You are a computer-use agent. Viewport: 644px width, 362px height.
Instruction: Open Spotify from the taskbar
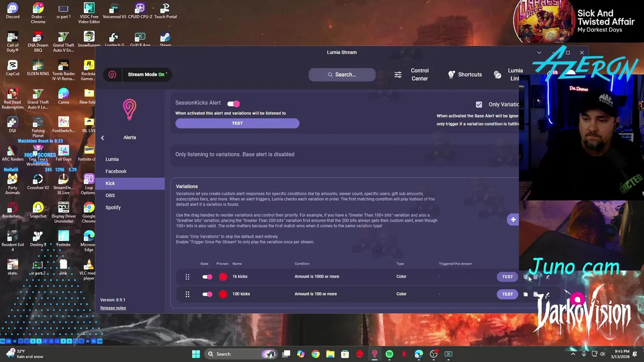tap(389, 354)
